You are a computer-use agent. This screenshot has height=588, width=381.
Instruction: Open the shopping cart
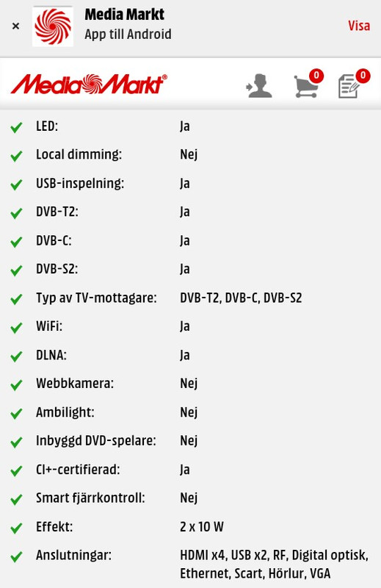click(x=309, y=85)
